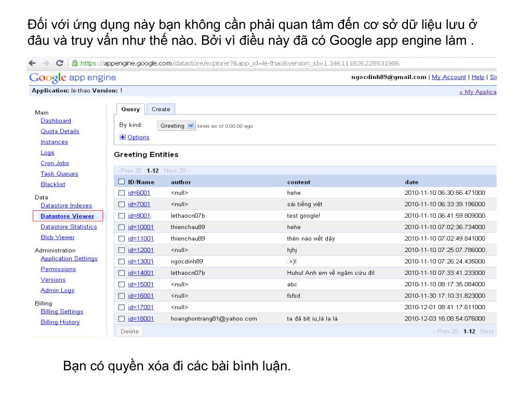This screenshot has width=532, height=399.
Task: Open Application Settings
Action: tap(69, 259)
